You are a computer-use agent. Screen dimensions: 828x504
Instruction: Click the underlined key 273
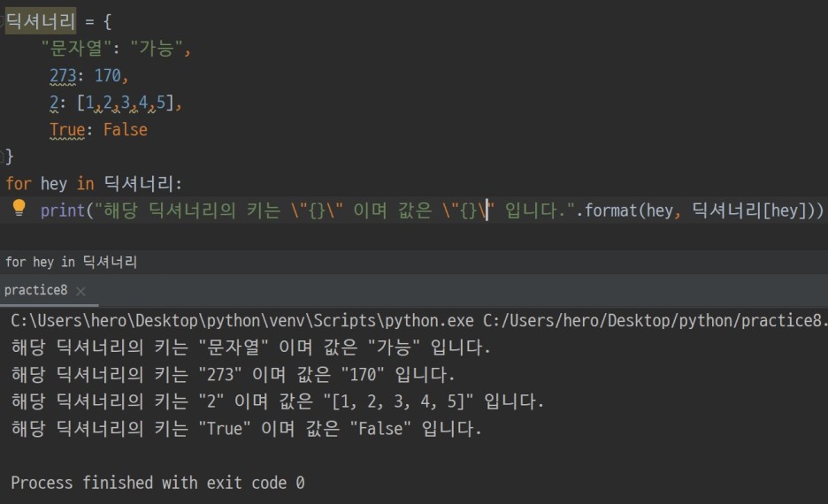tap(63, 76)
